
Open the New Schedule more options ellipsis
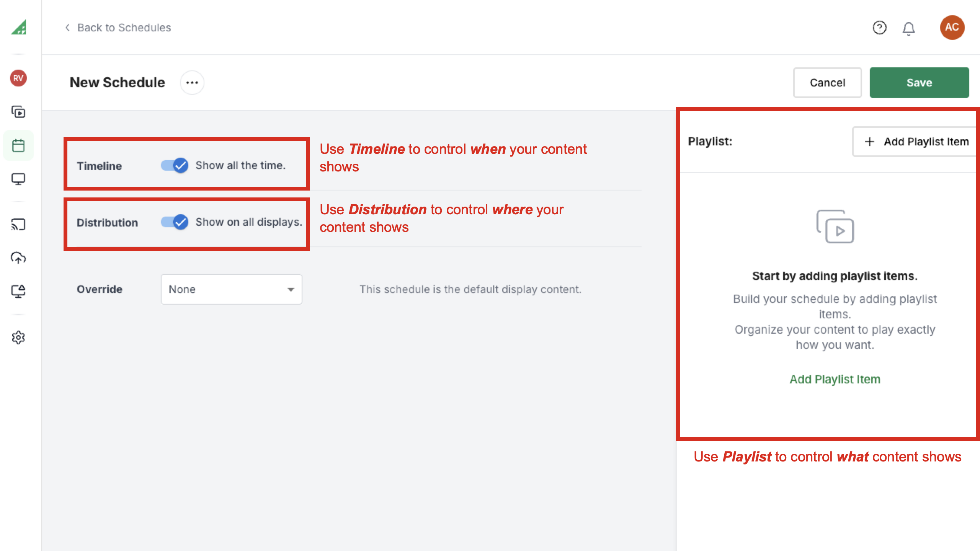(192, 83)
